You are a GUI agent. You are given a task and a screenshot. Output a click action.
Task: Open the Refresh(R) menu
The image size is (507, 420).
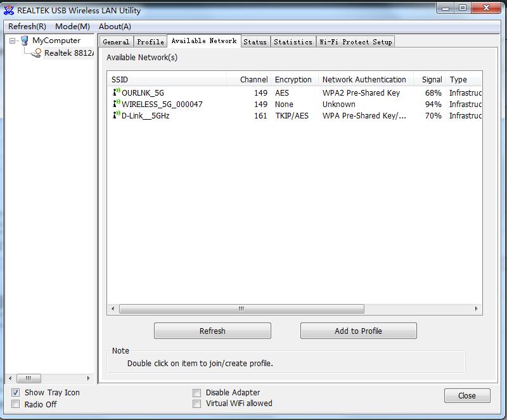click(x=27, y=27)
